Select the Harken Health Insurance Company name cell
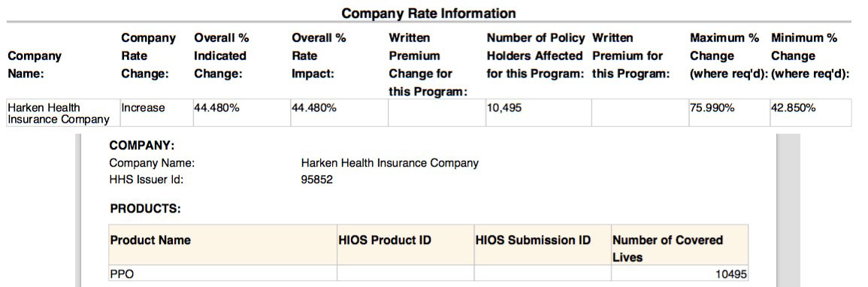Image resolution: width=868 pixels, height=287 pixels. pos(63,113)
